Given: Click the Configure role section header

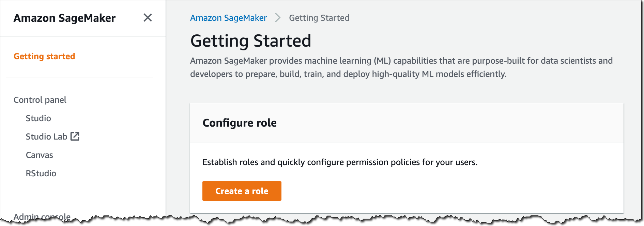Looking at the screenshot, I should coord(240,123).
